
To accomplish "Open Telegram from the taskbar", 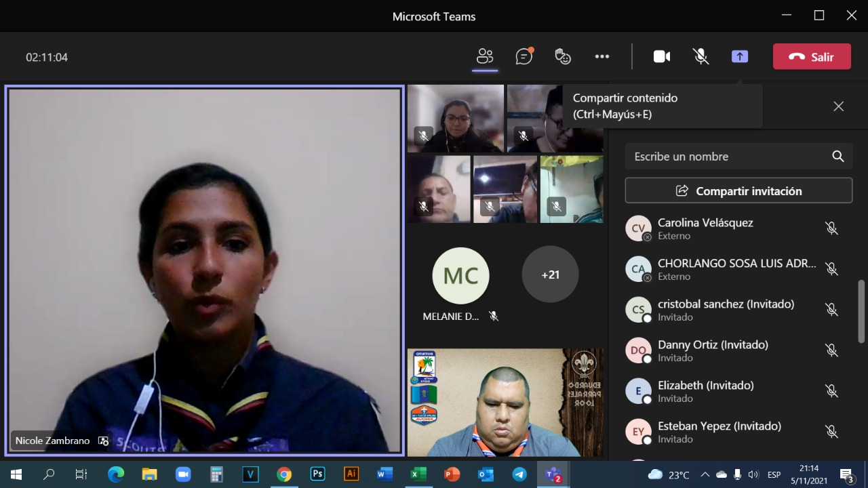I will pos(519,474).
